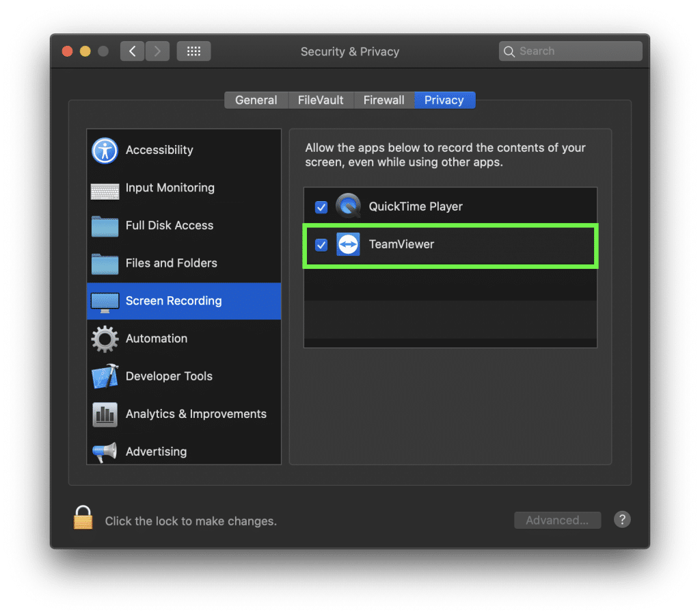This screenshot has width=700, height=615.
Task: Click the 'Click the lock to make changes' text
Action: [x=191, y=521]
